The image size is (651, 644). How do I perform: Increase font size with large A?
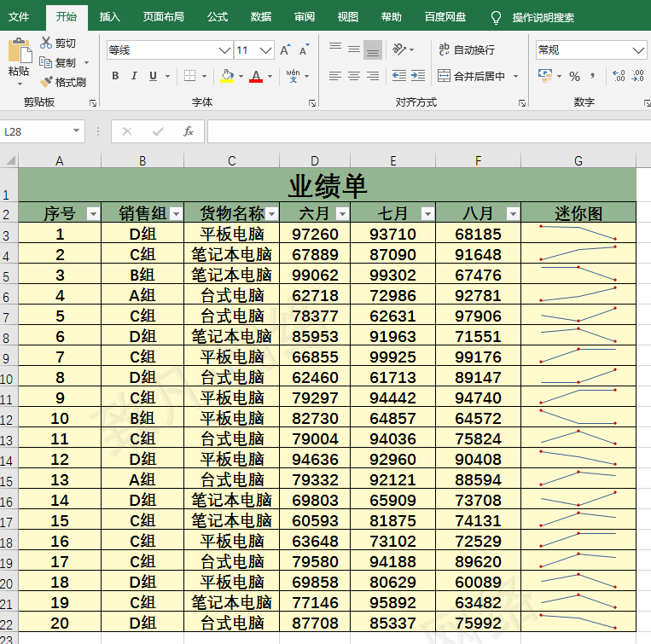285,50
